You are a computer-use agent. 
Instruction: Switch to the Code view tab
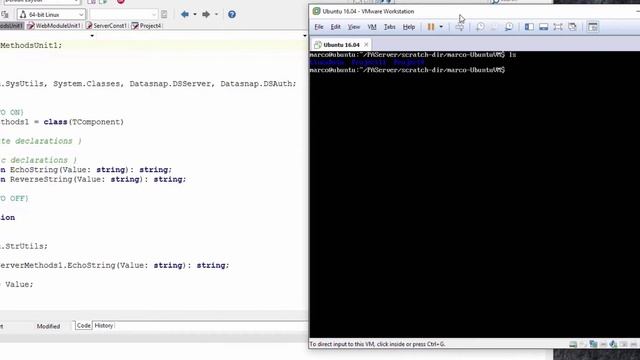(x=83, y=326)
